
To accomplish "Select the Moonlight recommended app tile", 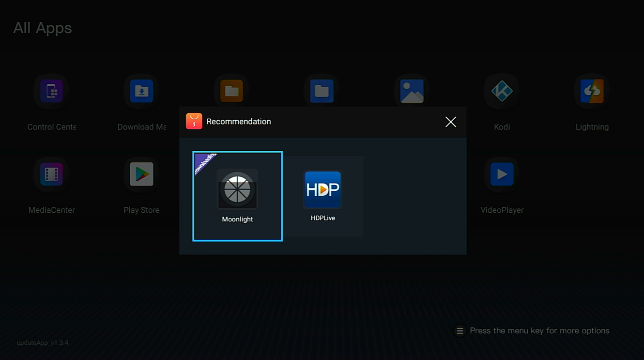I will click(237, 196).
